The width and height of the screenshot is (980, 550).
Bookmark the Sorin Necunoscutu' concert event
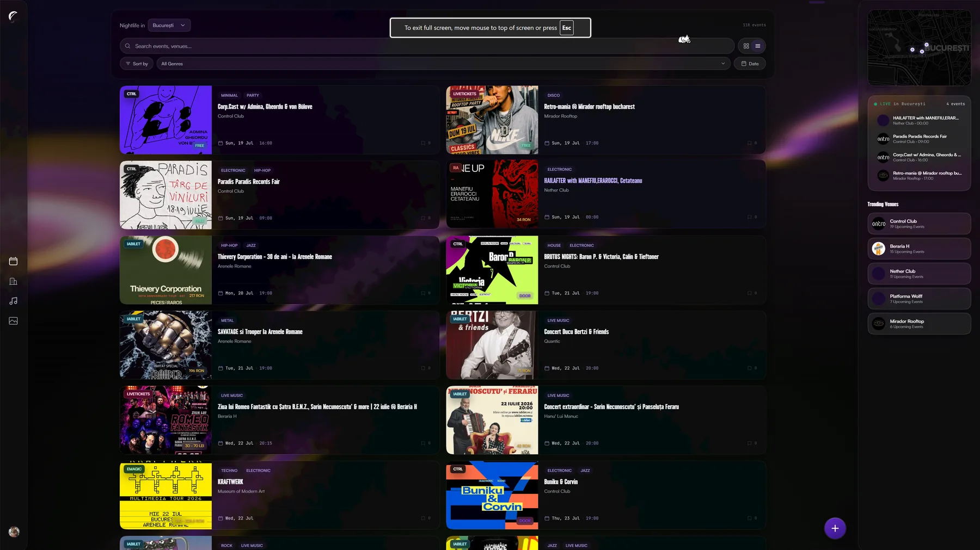(752, 443)
